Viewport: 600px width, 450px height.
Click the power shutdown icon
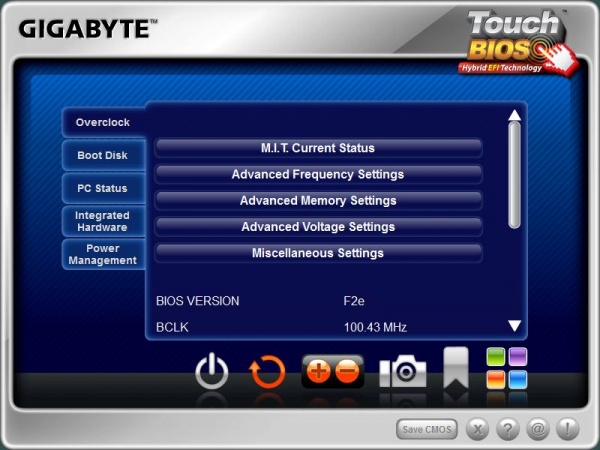[x=212, y=371]
